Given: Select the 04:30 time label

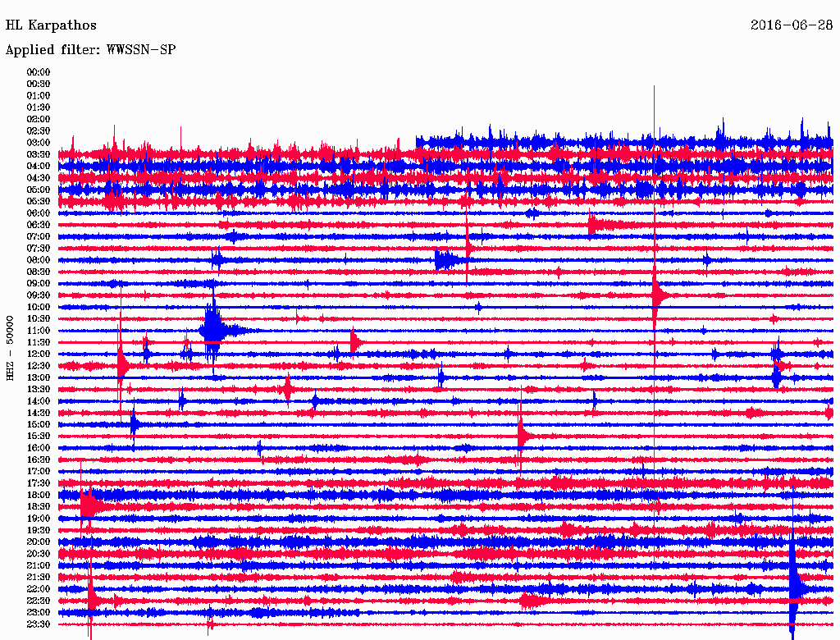Looking at the screenshot, I should pyautogui.click(x=38, y=178).
